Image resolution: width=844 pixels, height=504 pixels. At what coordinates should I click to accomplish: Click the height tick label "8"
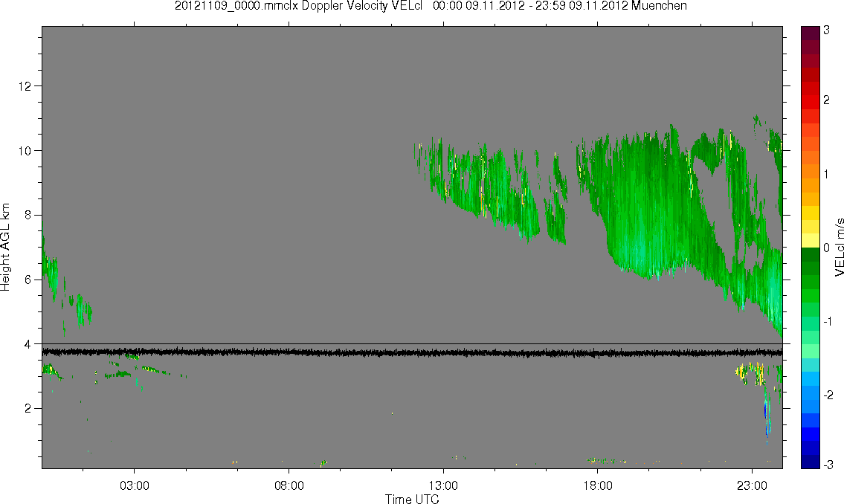click(28, 215)
